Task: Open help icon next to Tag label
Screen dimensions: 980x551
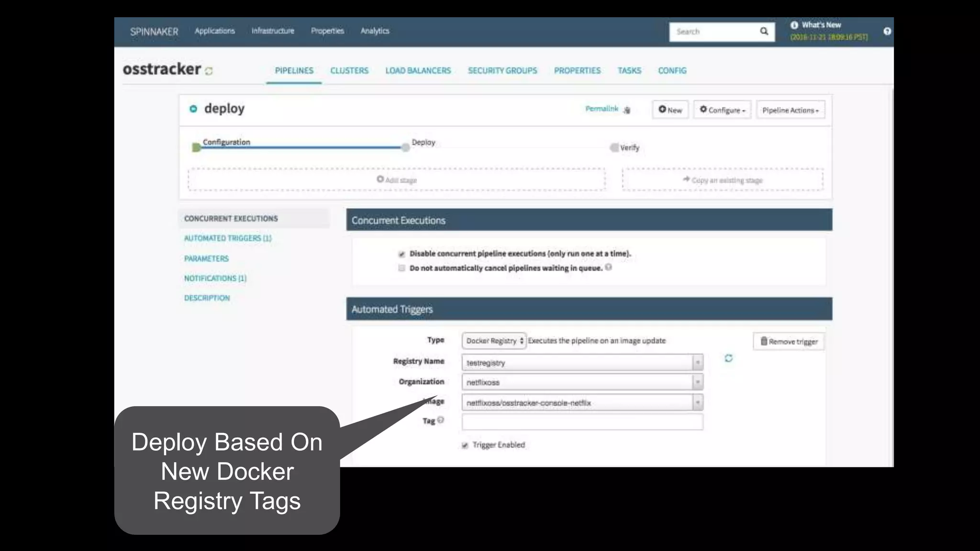Action: tap(441, 420)
